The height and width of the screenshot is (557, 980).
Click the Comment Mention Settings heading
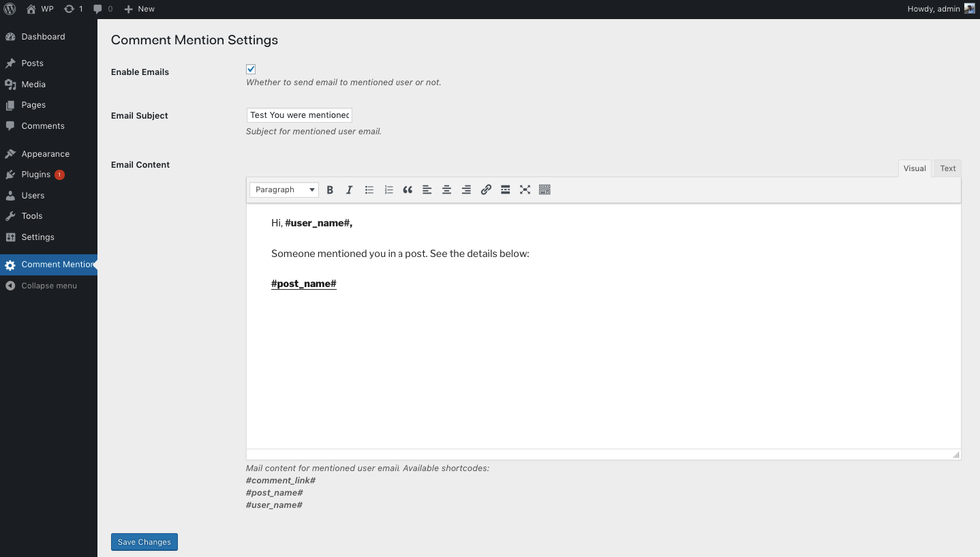[x=194, y=40]
